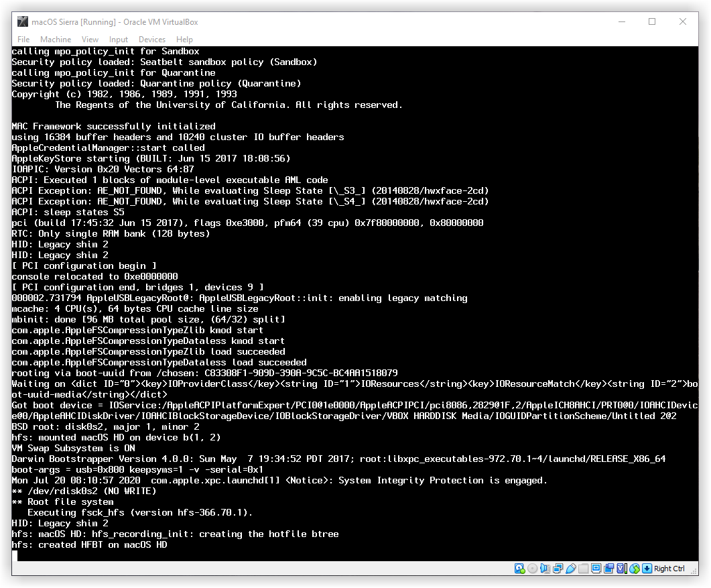
Task: Expand the View menu
Action: tap(90, 40)
